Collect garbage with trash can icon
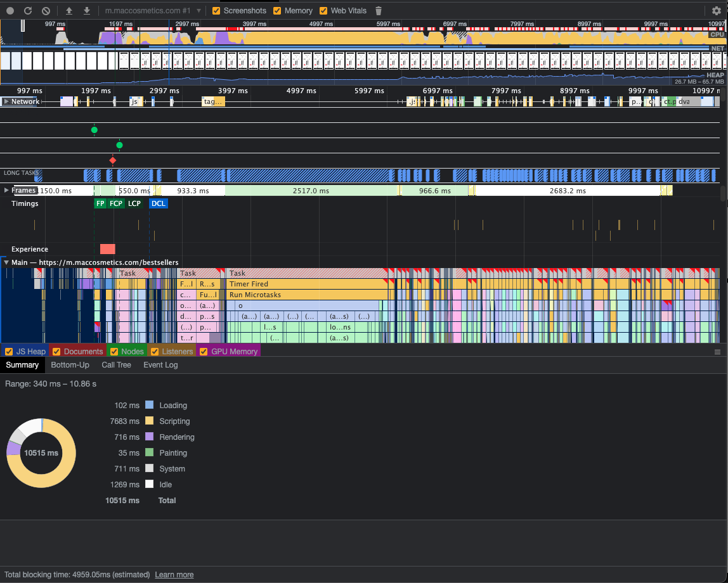 (379, 11)
